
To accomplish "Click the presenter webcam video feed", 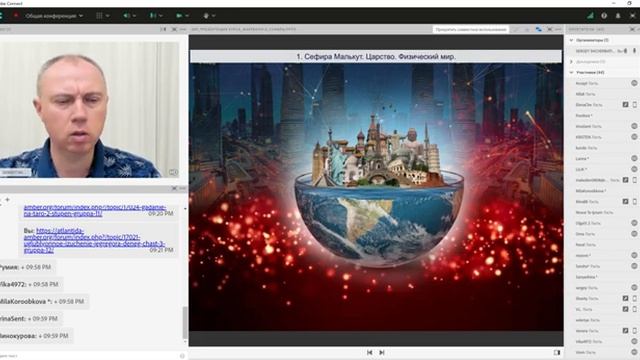I will pos(89,109).
